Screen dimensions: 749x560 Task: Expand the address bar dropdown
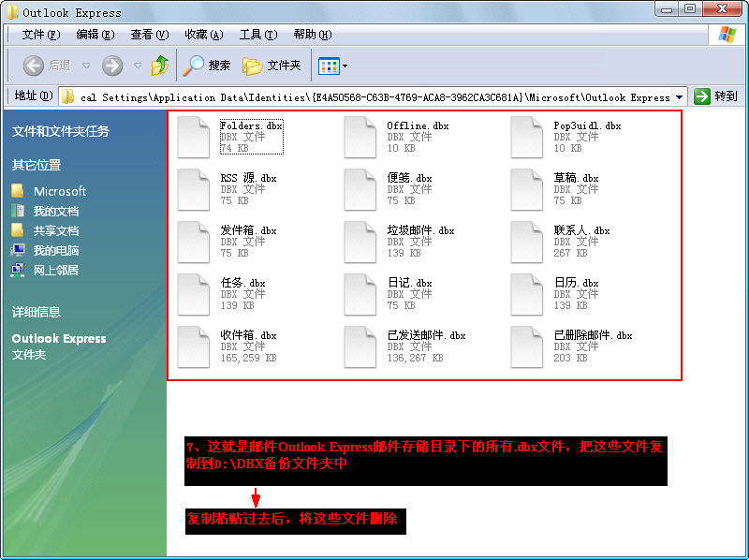tap(679, 97)
